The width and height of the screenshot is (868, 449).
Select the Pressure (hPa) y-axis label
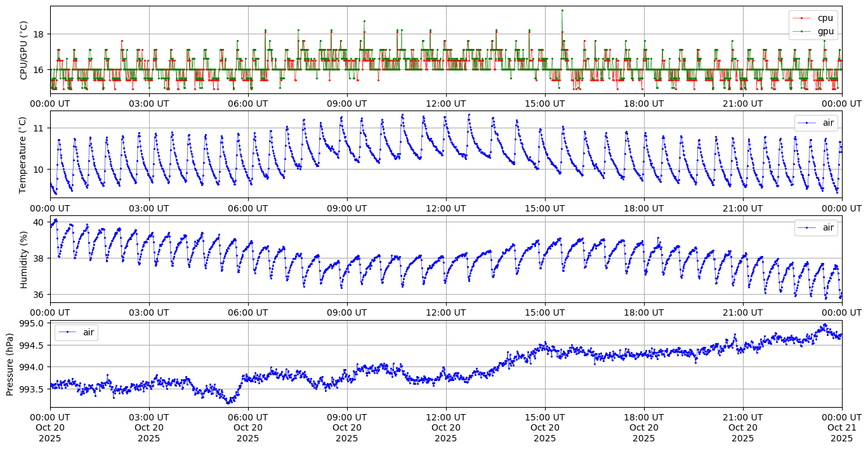(x=10, y=364)
